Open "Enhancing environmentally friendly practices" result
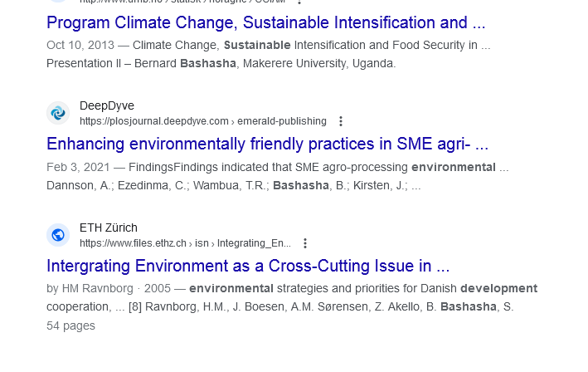This screenshot has height=372, width=588. (x=267, y=144)
